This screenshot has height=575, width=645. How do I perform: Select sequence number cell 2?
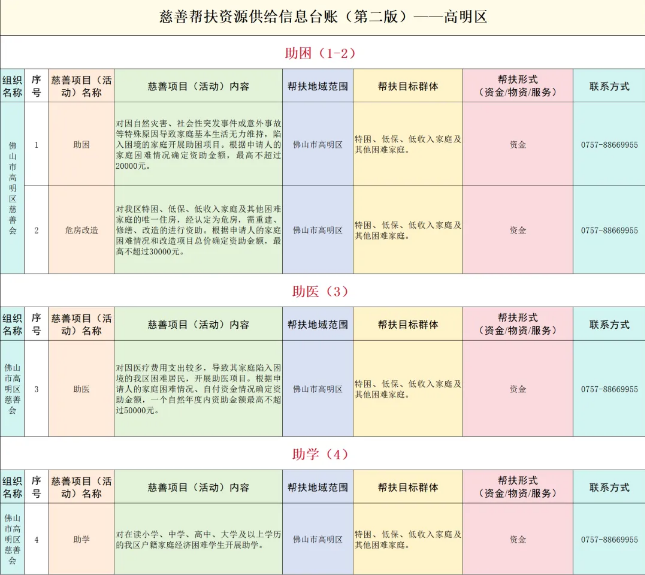[37, 230]
